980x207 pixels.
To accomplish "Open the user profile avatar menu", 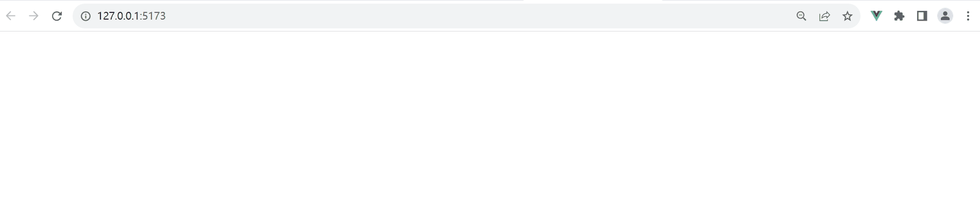I will [x=945, y=16].
